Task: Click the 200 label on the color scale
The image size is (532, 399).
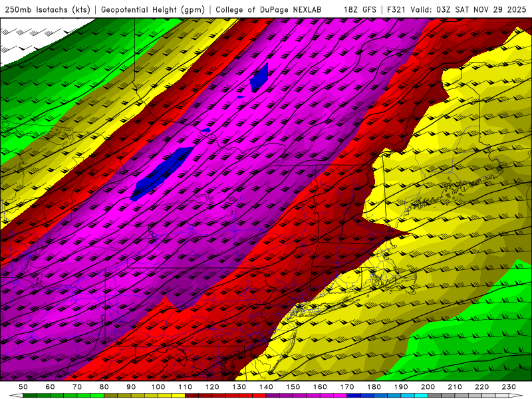Action: [428, 387]
